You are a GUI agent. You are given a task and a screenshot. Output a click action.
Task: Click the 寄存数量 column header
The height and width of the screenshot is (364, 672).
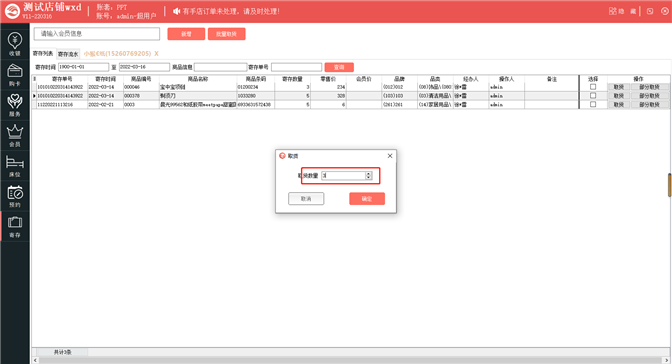[x=293, y=79]
